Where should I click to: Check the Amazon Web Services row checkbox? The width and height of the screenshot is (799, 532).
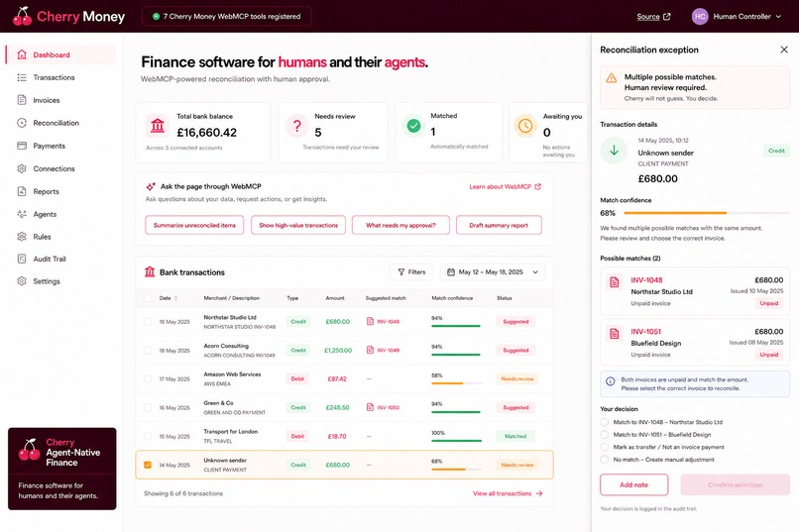coord(148,378)
